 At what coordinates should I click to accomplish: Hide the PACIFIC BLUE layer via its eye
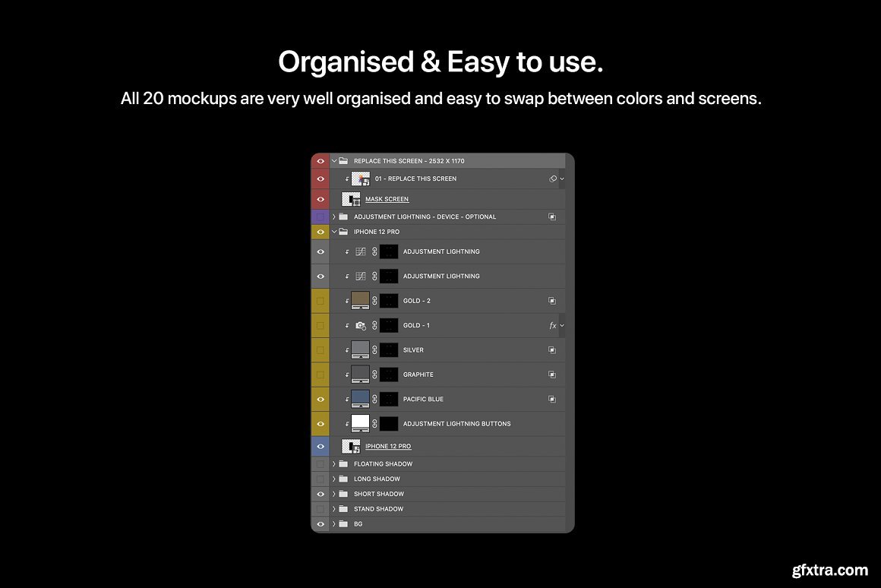point(321,400)
